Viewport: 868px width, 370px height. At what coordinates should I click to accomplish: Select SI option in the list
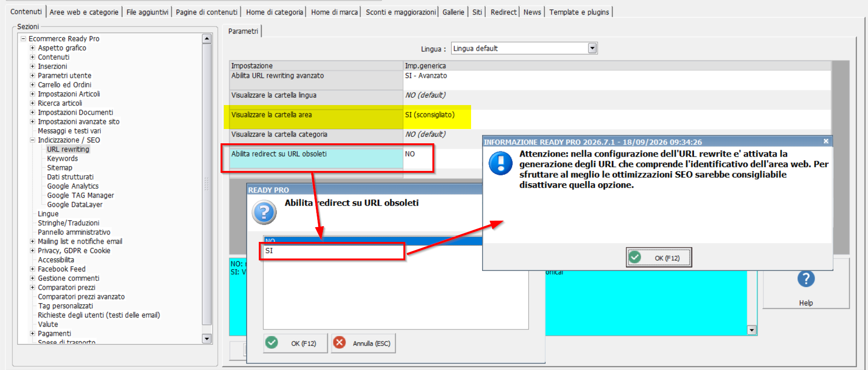[x=332, y=251]
